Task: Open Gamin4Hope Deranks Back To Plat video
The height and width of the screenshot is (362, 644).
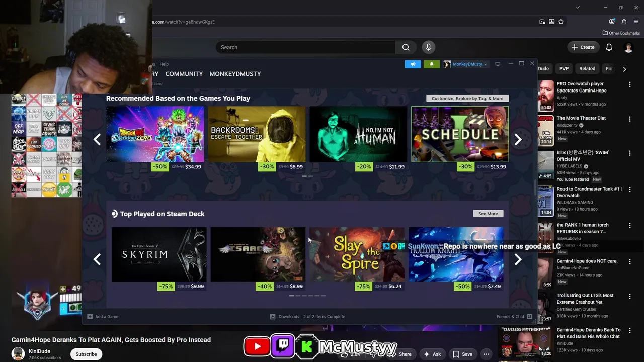Action: tap(588, 333)
